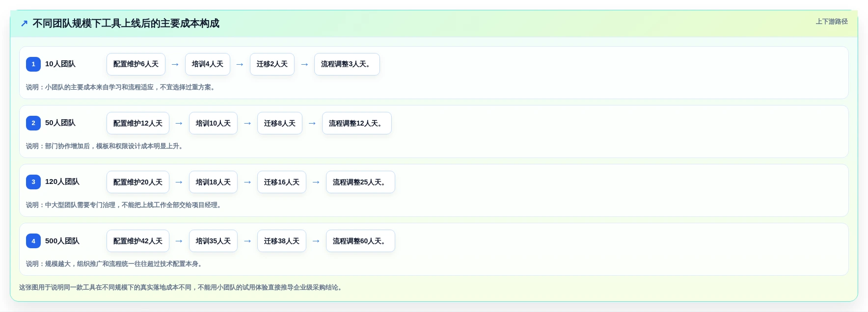Image resolution: width=868 pixels, height=312 pixels.
Task: Click the arrow after 迁移2人天
Action: [304, 64]
